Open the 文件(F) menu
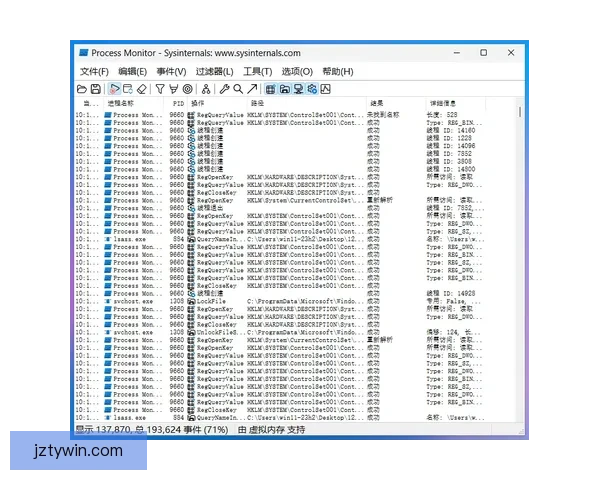Image resolution: width=600 pixels, height=480 pixels. tap(94, 72)
